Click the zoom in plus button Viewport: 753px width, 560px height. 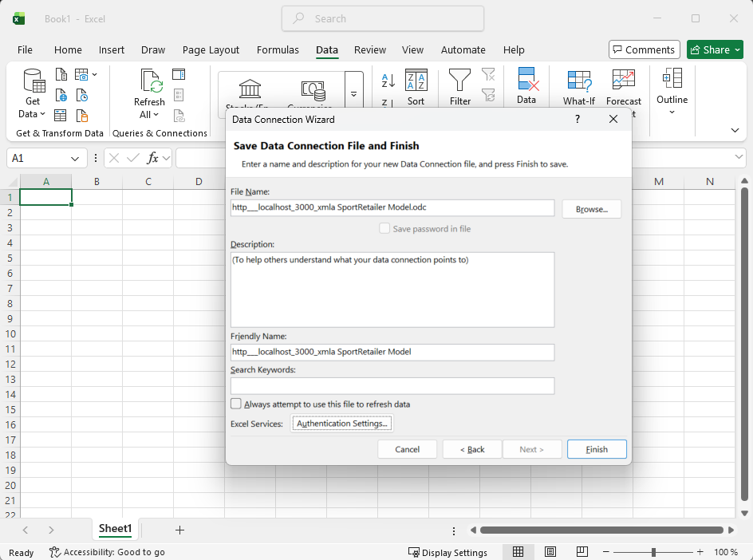coord(700,552)
